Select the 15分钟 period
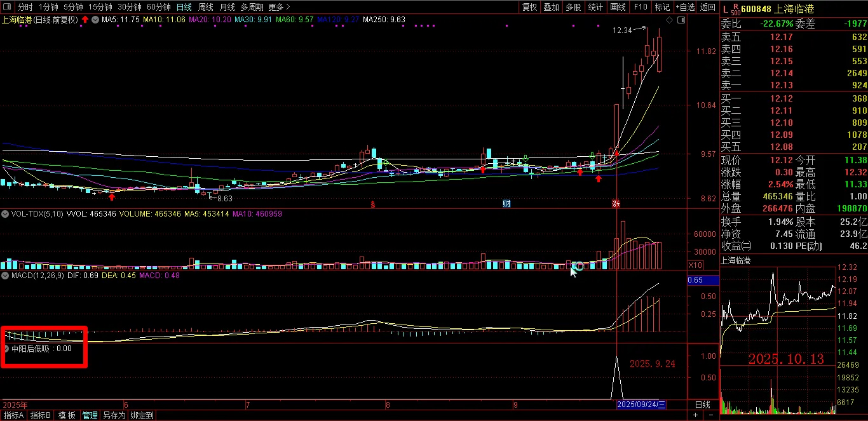Image resolution: width=868 pixels, height=421 pixels. point(100,7)
